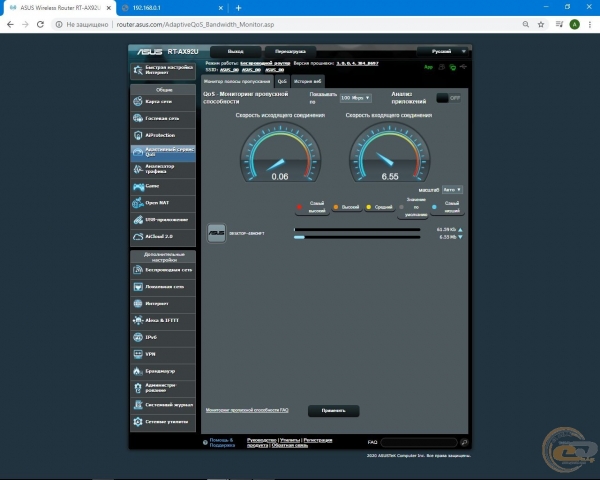Open the Firewall (Брандмауэр) settings

pyautogui.click(x=163, y=371)
